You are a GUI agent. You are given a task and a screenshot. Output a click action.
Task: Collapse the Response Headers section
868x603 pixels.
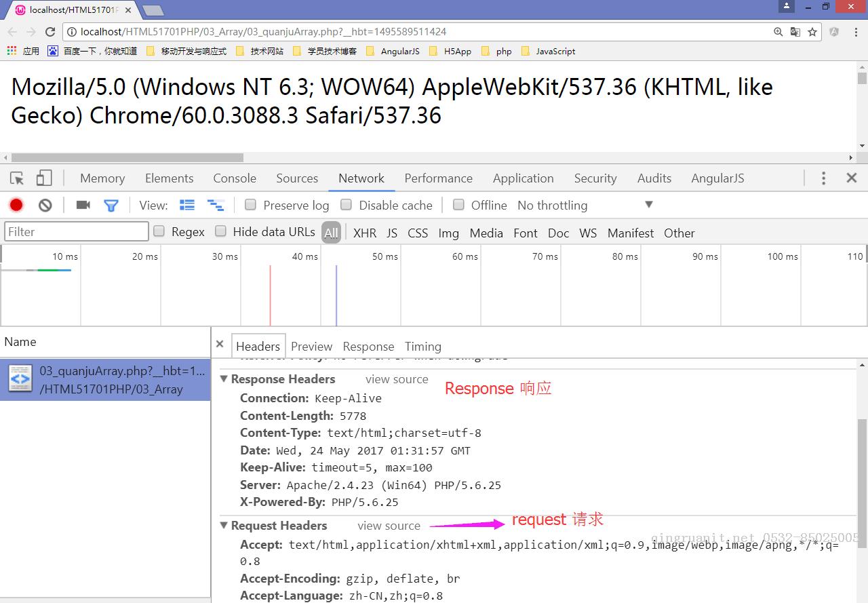pyautogui.click(x=224, y=379)
